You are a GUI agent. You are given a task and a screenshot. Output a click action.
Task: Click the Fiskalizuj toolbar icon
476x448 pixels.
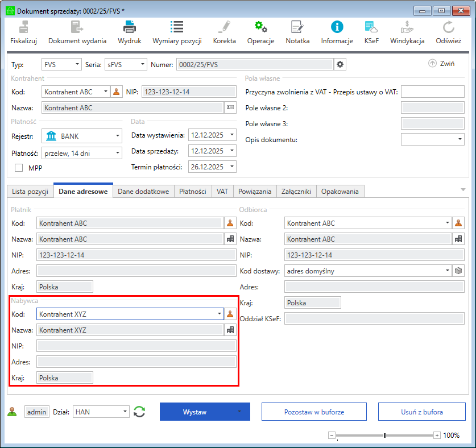click(23, 27)
